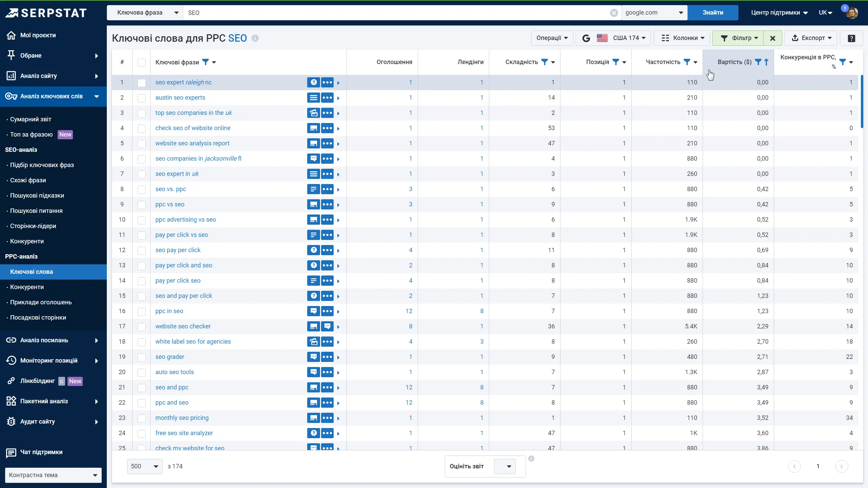Screen dimensions: 868x488
Task: Click SERP feature icon for seo companies in jacksonville fl
Action: tap(314, 159)
